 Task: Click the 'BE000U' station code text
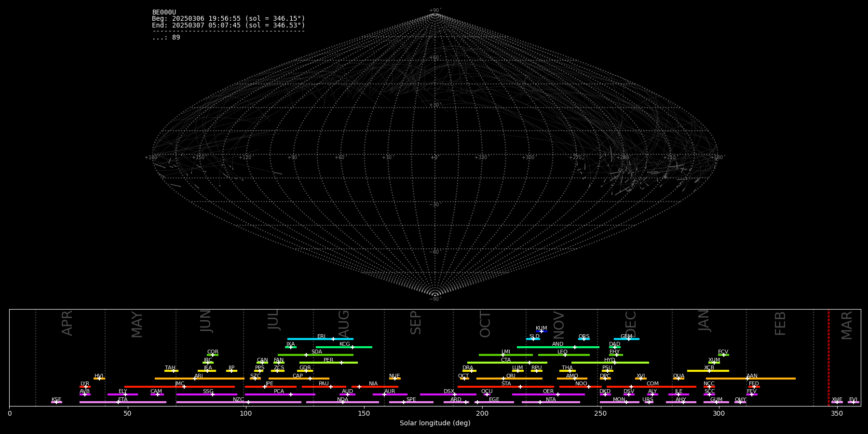(164, 13)
